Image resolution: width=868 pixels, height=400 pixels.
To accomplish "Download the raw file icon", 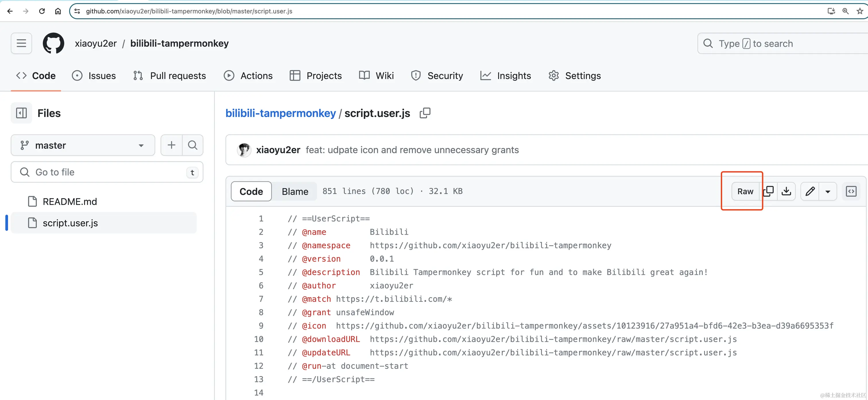I will [x=786, y=191].
